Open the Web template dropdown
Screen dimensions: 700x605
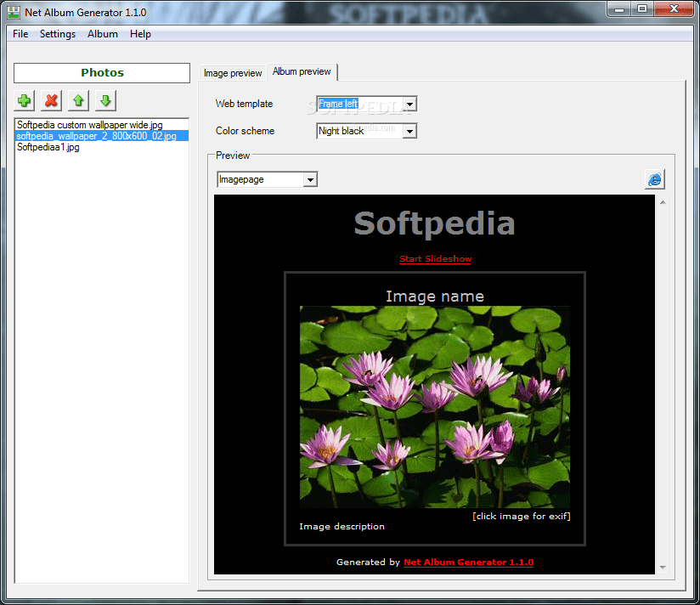409,104
